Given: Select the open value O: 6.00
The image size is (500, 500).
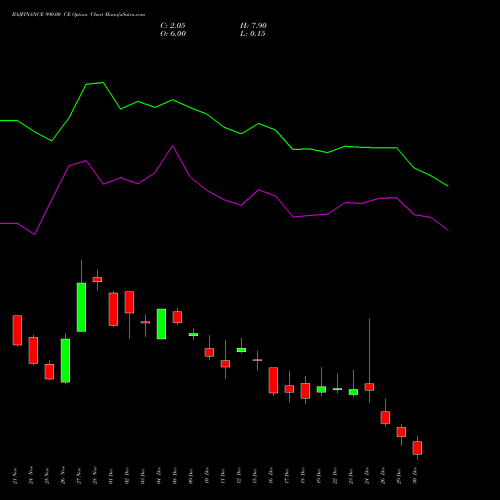Looking at the screenshot, I should tap(173, 34).
